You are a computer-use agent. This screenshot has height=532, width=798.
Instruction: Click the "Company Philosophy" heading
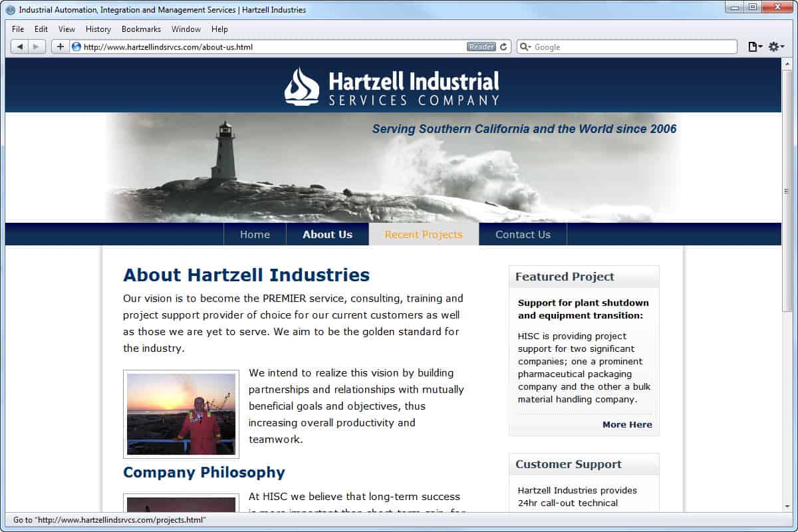tap(204, 472)
